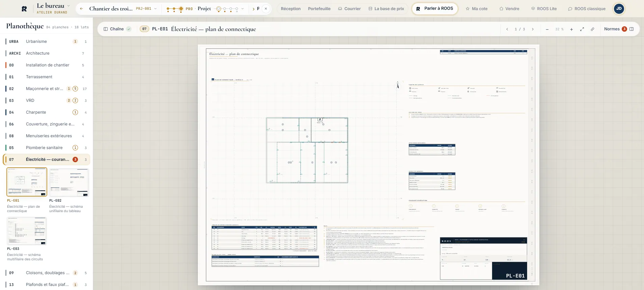Image resolution: width=644 pixels, height=290 pixels.
Task: Toggle the side panel icon next to Normes
Action: click(x=632, y=29)
